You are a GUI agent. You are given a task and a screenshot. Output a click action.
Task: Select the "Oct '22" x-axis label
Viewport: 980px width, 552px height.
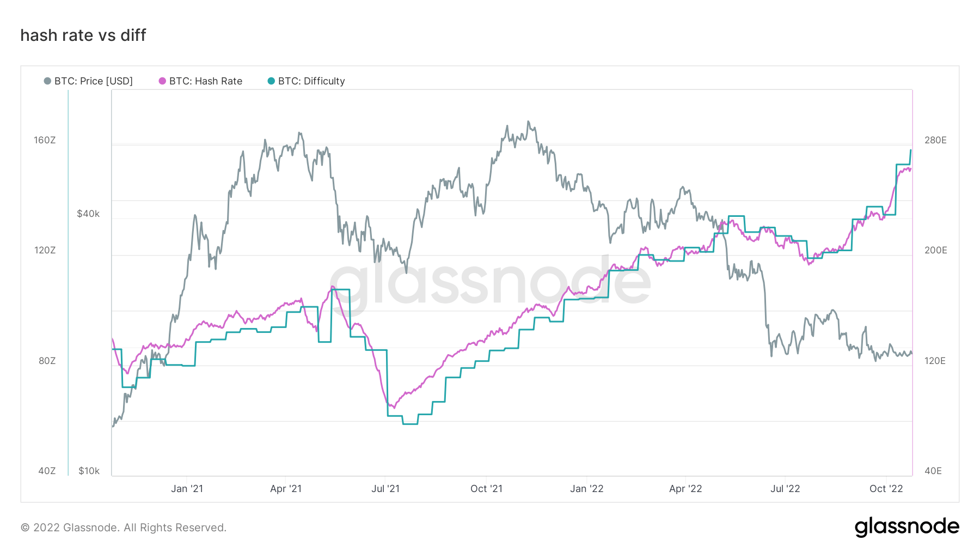(x=886, y=489)
